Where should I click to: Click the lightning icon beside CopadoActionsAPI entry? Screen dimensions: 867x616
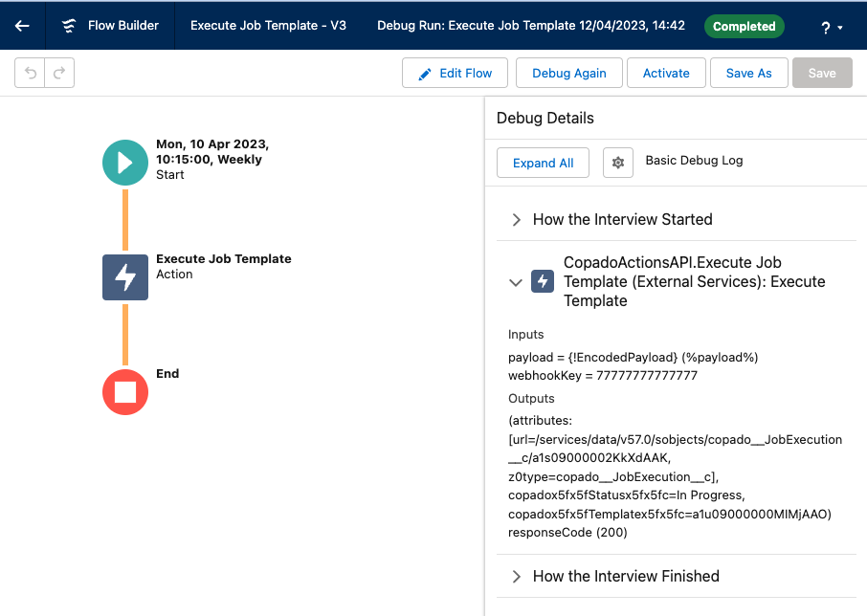pyautogui.click(x=543, y=281)
